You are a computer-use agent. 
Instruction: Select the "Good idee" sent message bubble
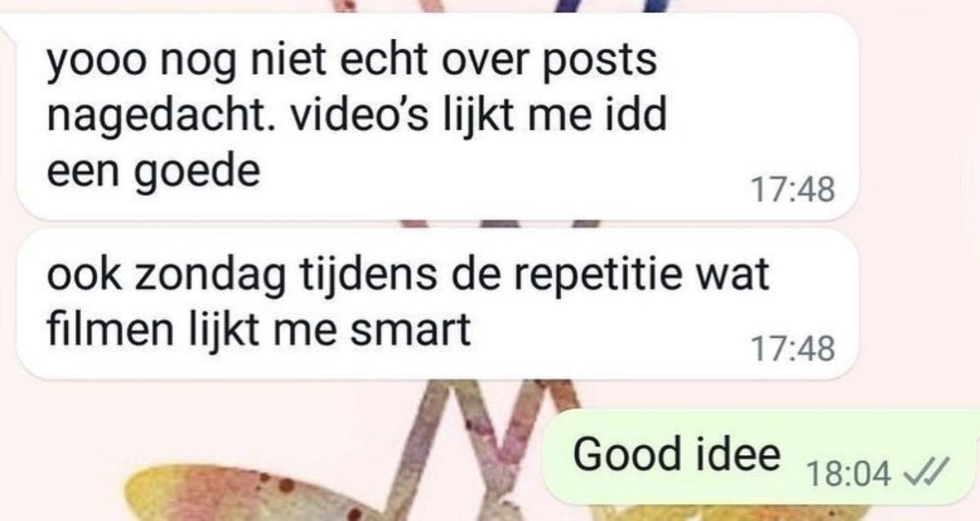pos(761,456)
